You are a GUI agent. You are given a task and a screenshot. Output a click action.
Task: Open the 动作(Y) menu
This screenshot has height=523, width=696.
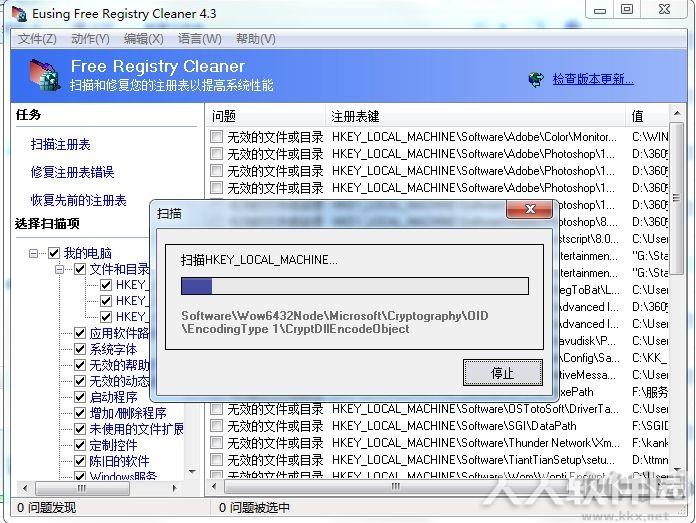click(x=90, y=39)
